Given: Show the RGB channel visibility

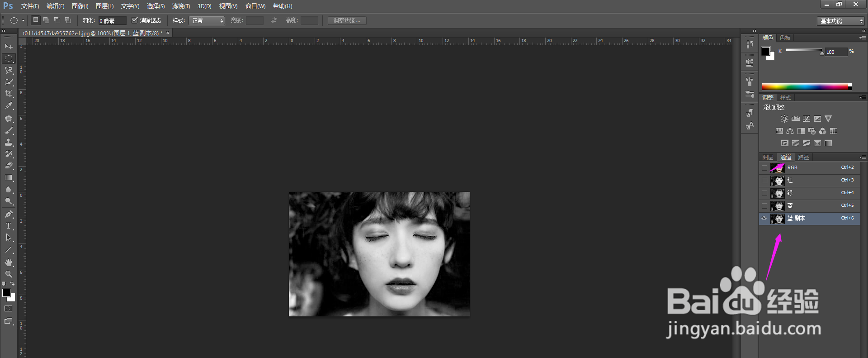Looking at the screenshot, I should pyautogui.click(x=764, y=167).
